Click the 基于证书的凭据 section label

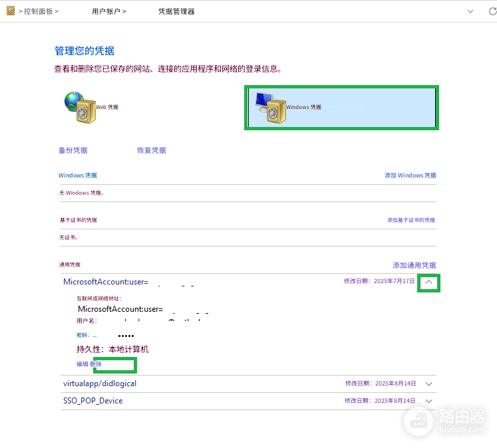pos(79,220)
